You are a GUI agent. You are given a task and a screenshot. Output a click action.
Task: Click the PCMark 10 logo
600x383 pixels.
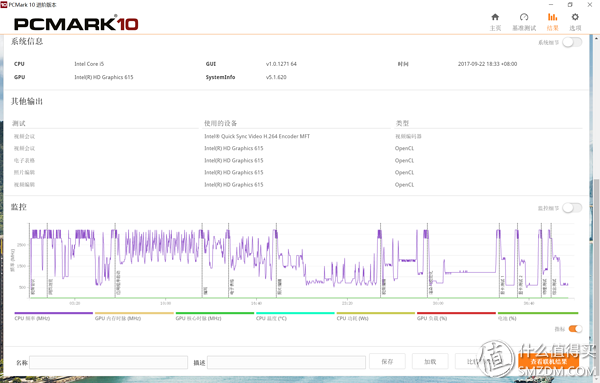pyautogui.click(x=76, y=24)
